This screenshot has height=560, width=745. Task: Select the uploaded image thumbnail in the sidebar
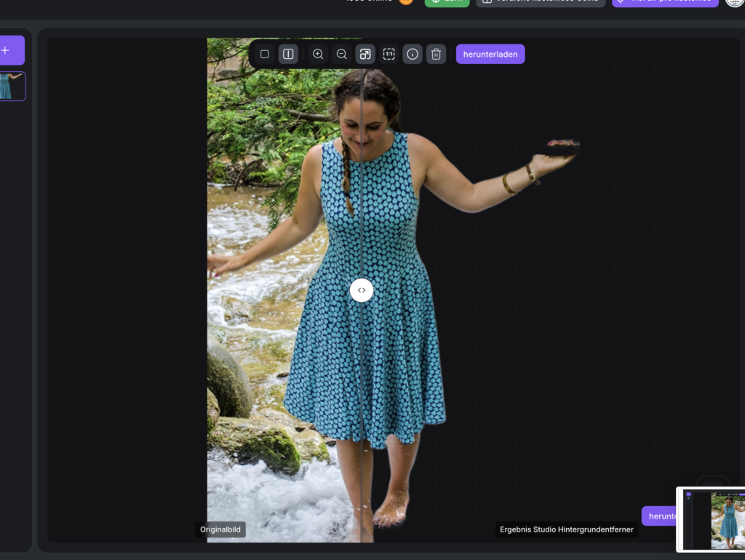pyautogui.click(x=12, y=87)
